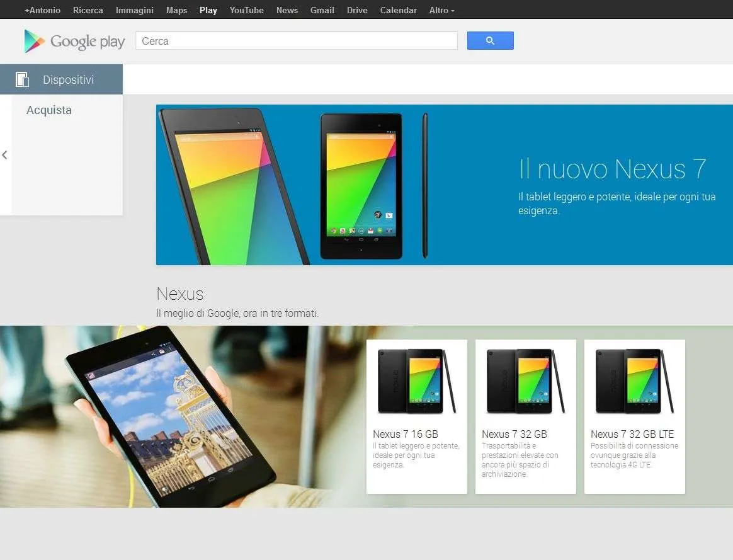This screenshot has height=560, width=733.
Task: Click the Google Play logo icon
Action: (x=34, y=41)
